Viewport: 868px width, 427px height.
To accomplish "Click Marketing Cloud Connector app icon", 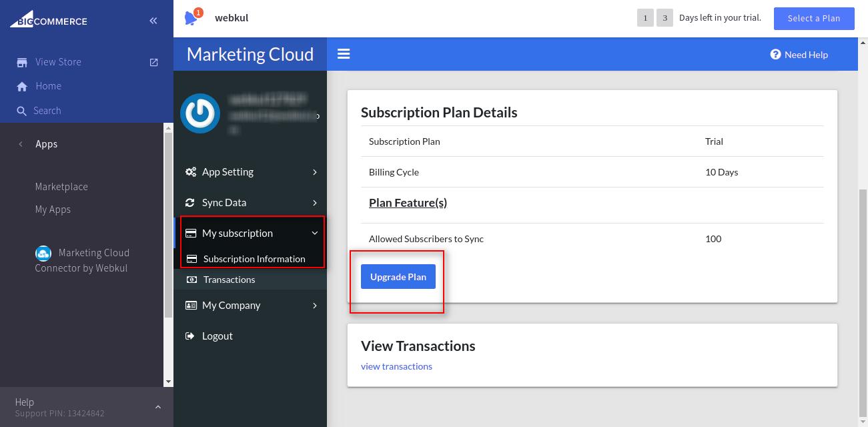I will point(43,254).
